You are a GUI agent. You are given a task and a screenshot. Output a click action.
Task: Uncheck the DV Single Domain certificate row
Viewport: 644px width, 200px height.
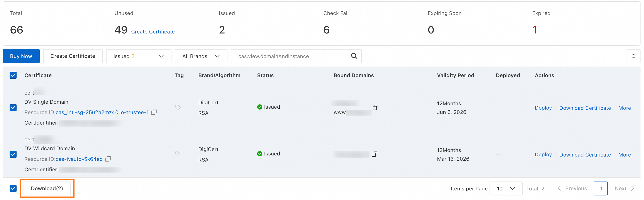[x=13, y=107]
